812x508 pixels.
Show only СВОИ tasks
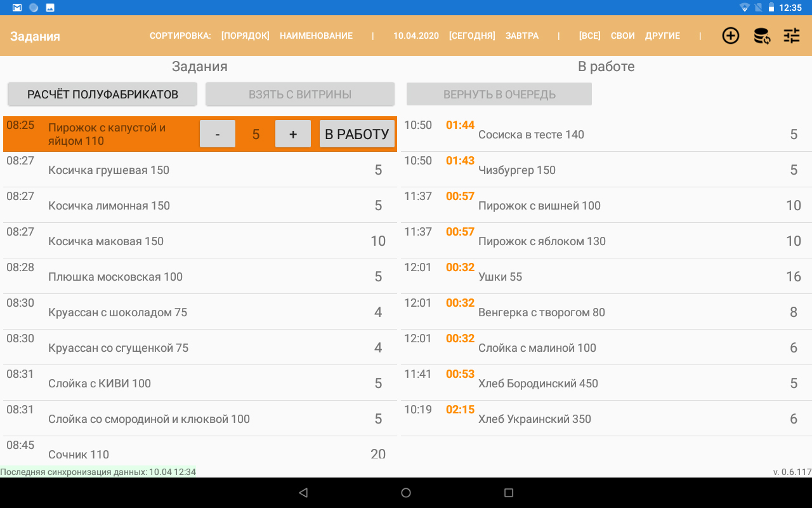(x=623, y=36)
